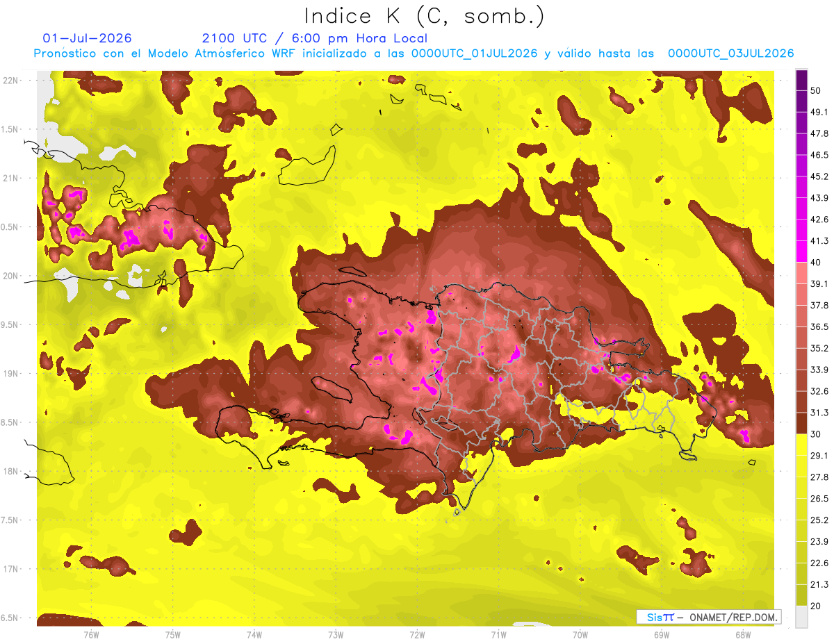The image size is (834, 644).
Task: Click the "29.1" color scale value
Action: click(820, 455)
